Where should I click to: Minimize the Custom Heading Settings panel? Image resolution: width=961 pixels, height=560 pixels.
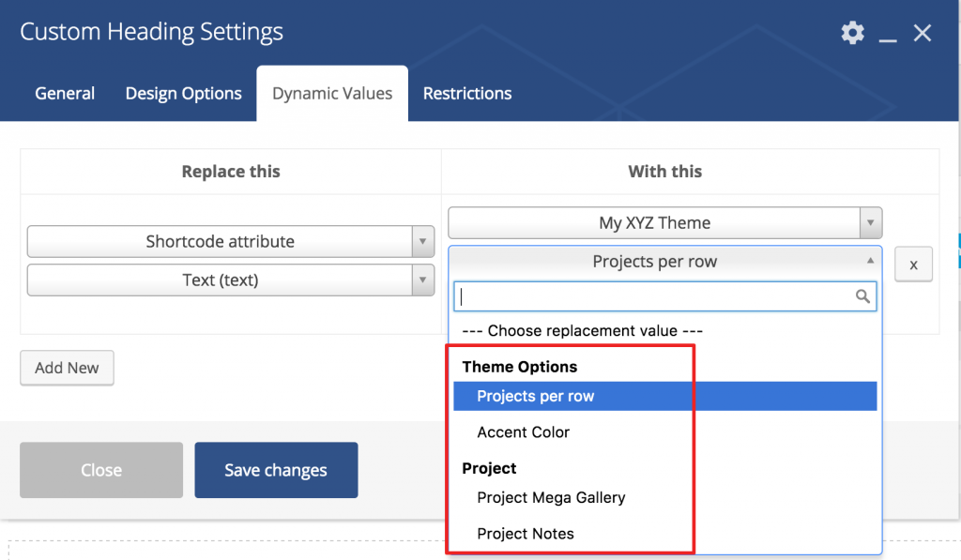click(x=888, y=34)
